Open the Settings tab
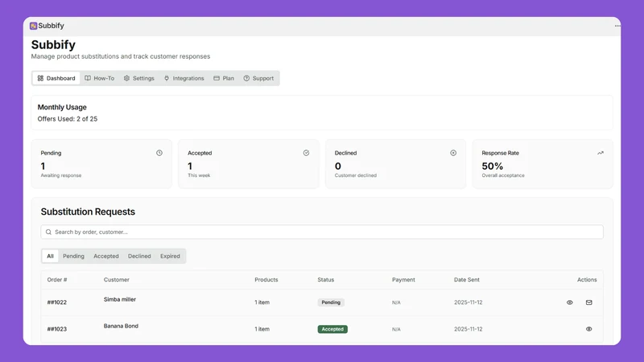Image resolution: width=644 pixels, height=362 pixels. (x=138, y=78)
